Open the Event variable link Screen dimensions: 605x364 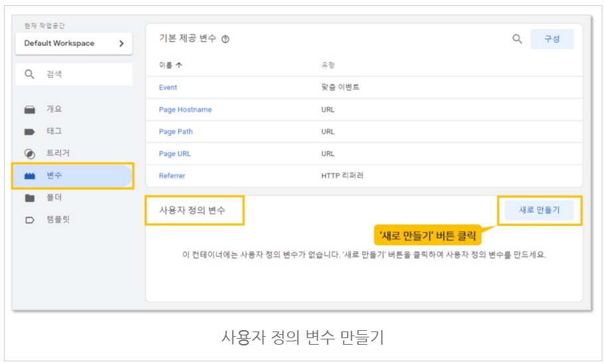168,88
